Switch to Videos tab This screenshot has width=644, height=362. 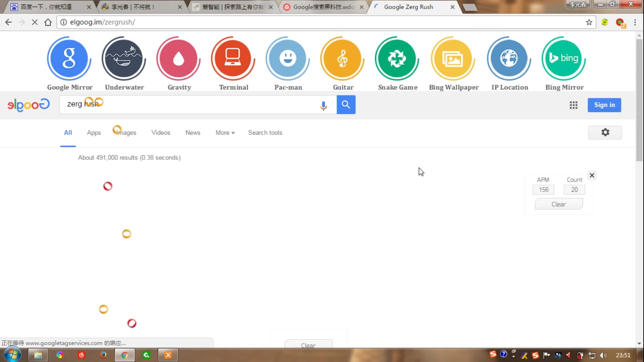(x=161, y=133)
